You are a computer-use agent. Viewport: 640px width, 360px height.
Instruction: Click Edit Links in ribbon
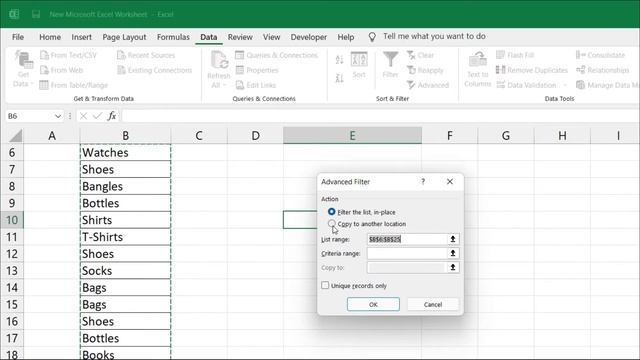click(256, 85)
